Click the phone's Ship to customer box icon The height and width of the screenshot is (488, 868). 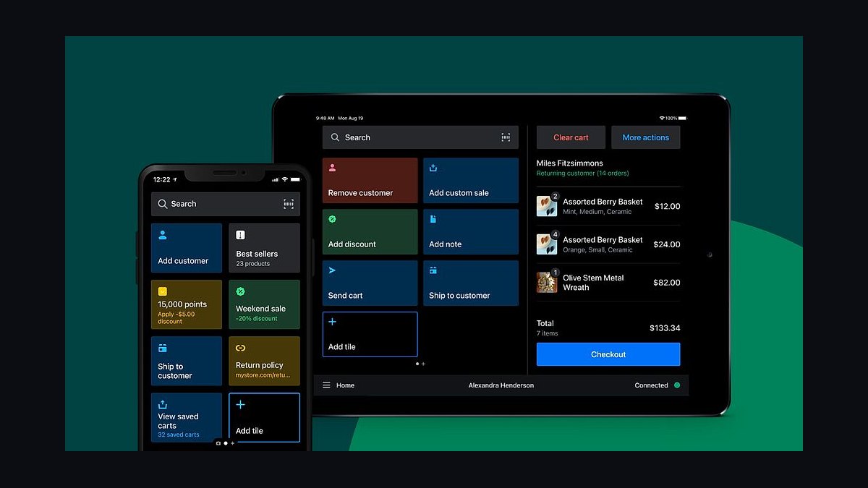163,348
